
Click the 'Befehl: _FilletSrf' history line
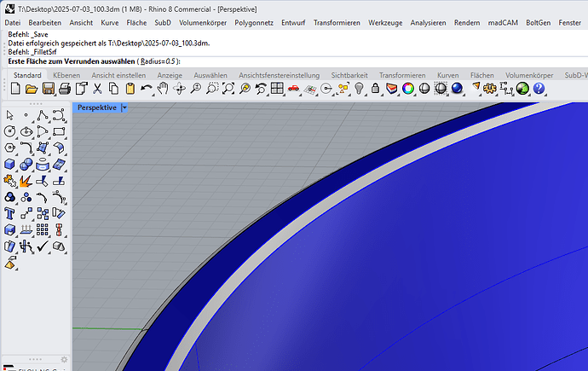tap(32, 52)
